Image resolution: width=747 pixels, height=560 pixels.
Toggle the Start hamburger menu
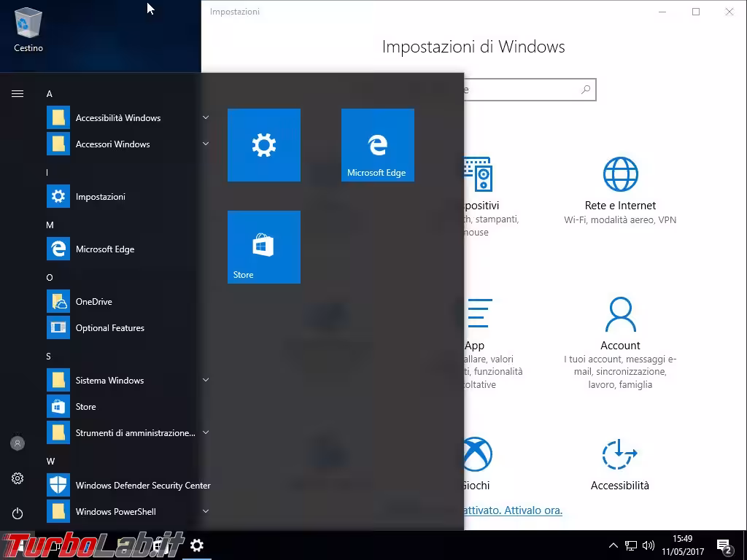coord(18,93)
